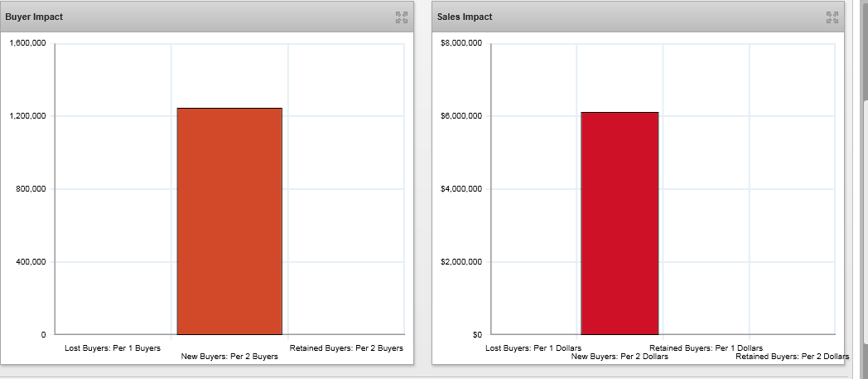Click the 'Retained Buyers: Per 2 Buyers' label
This screenshot has width=868, height=379.
(x=346, y=348)
